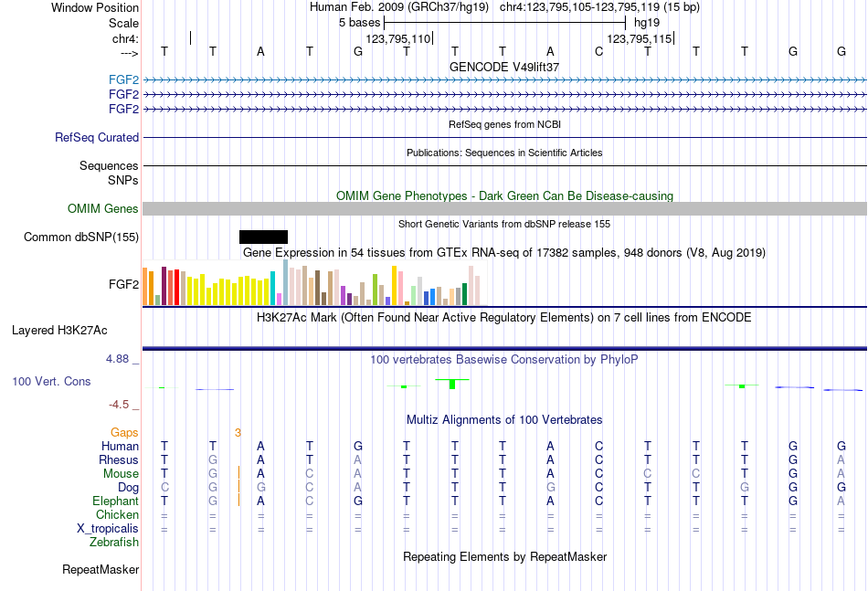
Task: Click the X_tropicalis alignment row label
Action: (x=108, y=529)
